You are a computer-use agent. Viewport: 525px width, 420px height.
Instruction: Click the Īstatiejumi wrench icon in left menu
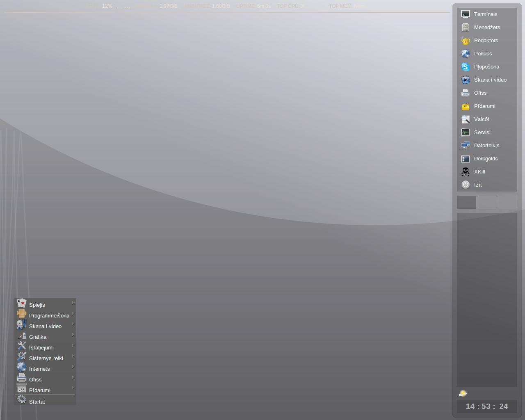click(x=22, y=346)
